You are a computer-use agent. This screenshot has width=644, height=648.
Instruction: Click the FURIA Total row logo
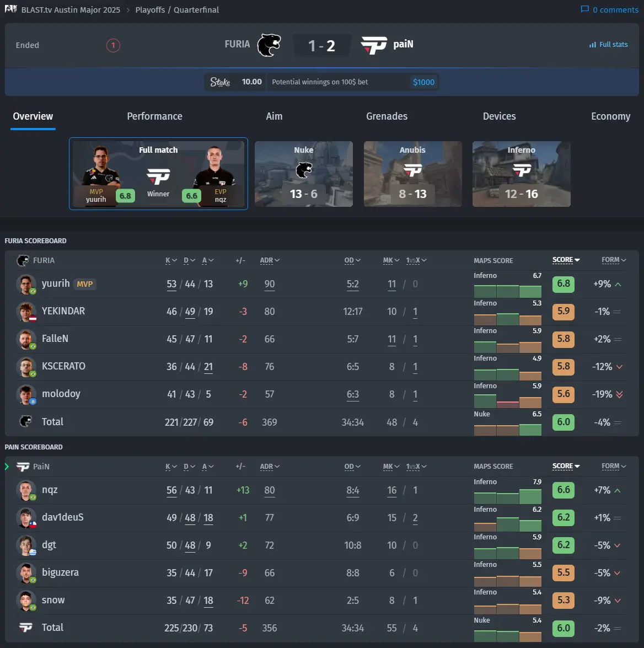point(25,421)
